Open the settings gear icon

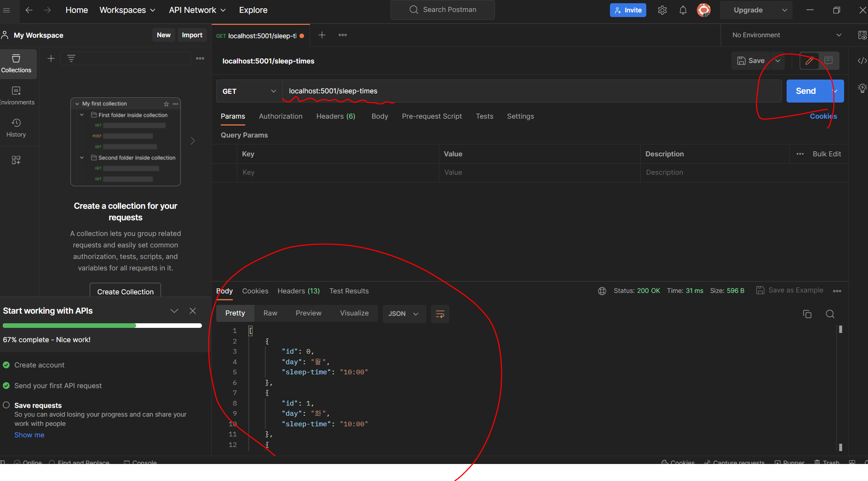tap(662, 10)
